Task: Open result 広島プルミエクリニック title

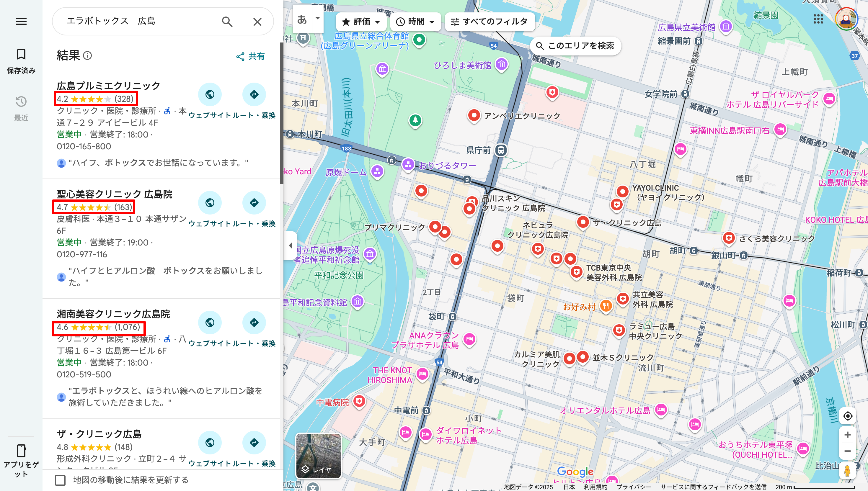Action: click(x=108, y=85)
